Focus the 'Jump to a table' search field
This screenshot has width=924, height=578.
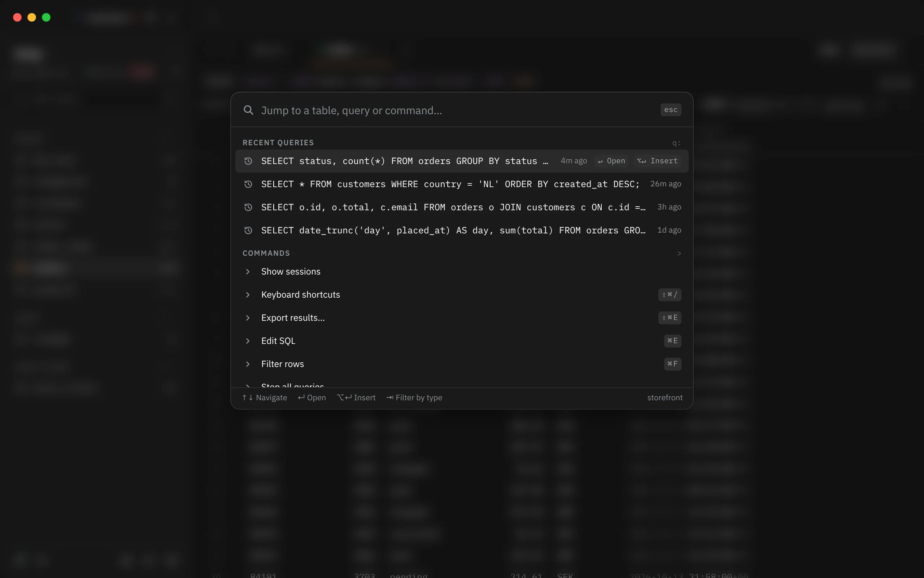tap(456, 110)
